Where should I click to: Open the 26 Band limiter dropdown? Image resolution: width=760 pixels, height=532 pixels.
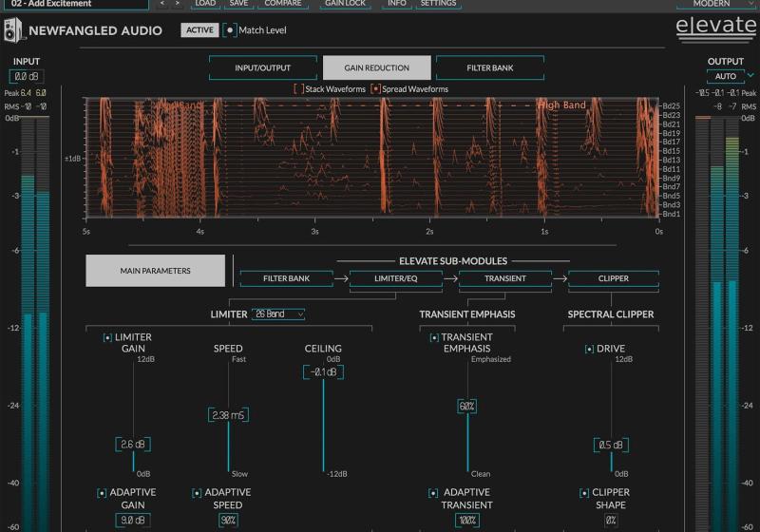coord(278,313)
